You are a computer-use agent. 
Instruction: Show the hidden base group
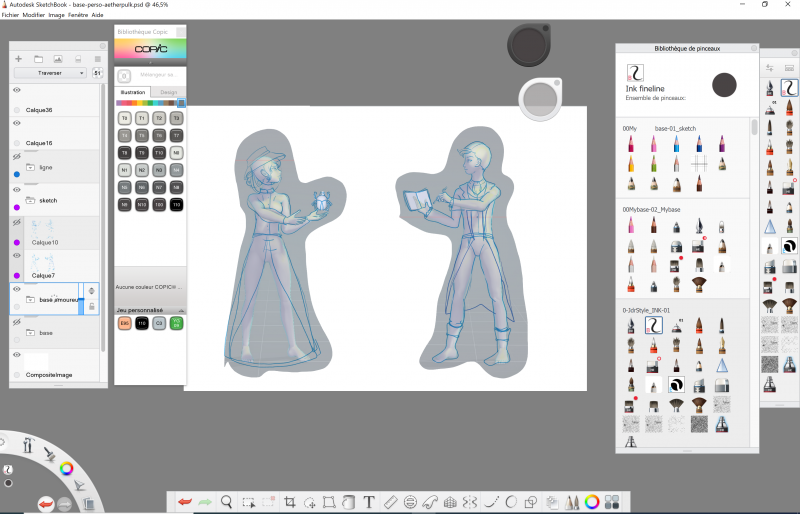[17, 322]
